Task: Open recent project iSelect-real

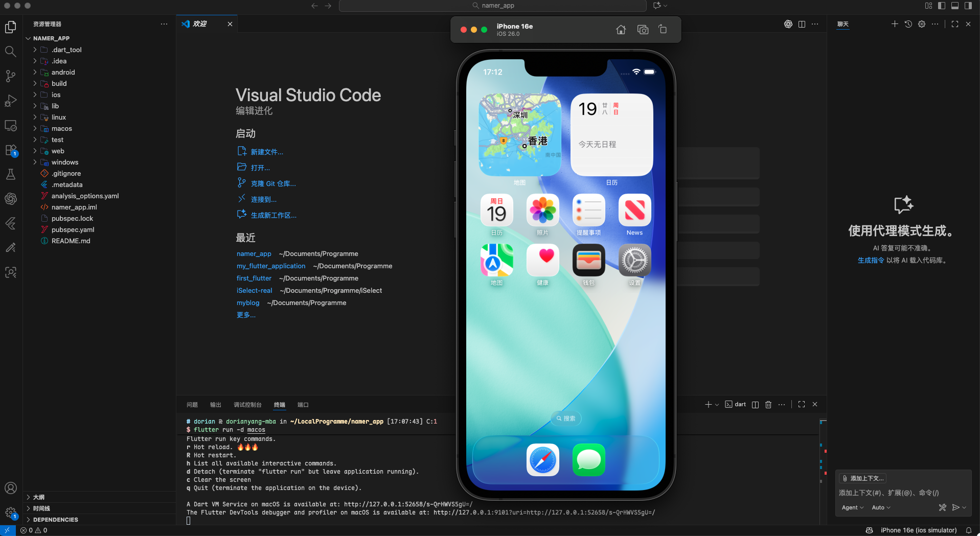Action: coord(255,291)
